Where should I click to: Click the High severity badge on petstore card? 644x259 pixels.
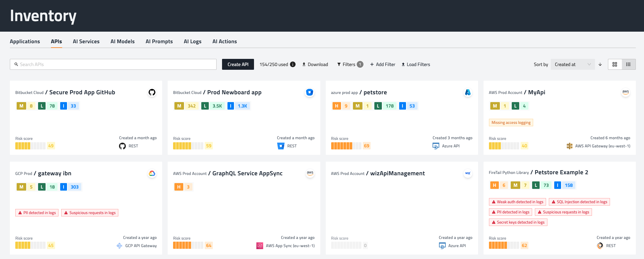(341, 106)
